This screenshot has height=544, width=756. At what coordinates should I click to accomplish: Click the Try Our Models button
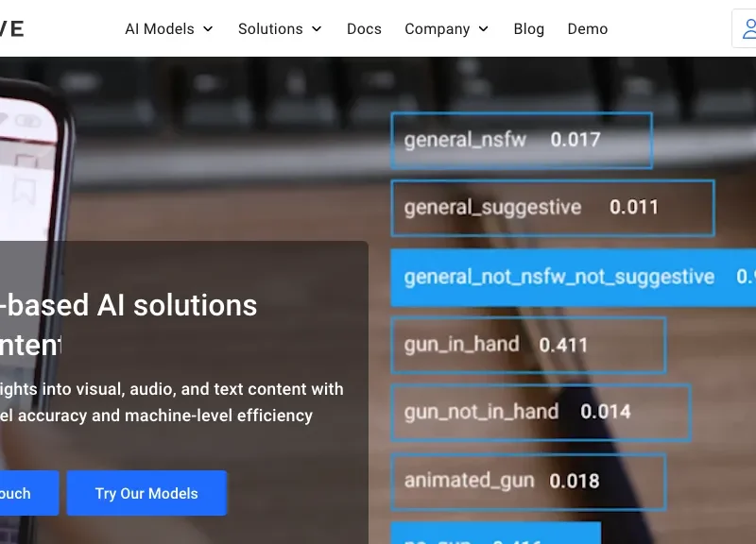pos(146,493)
